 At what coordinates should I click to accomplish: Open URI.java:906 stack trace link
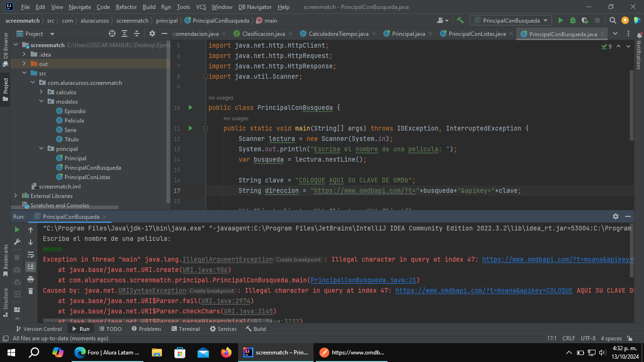point(205,270)
